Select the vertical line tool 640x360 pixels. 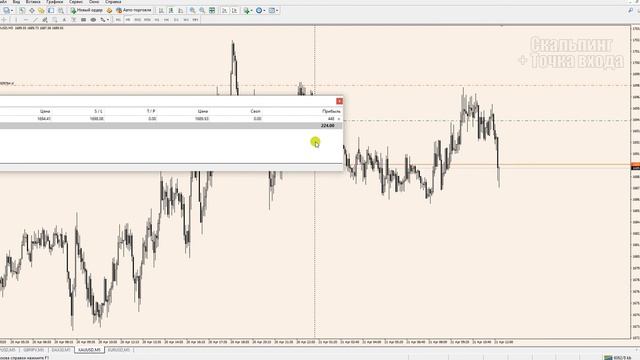point(16,20)
